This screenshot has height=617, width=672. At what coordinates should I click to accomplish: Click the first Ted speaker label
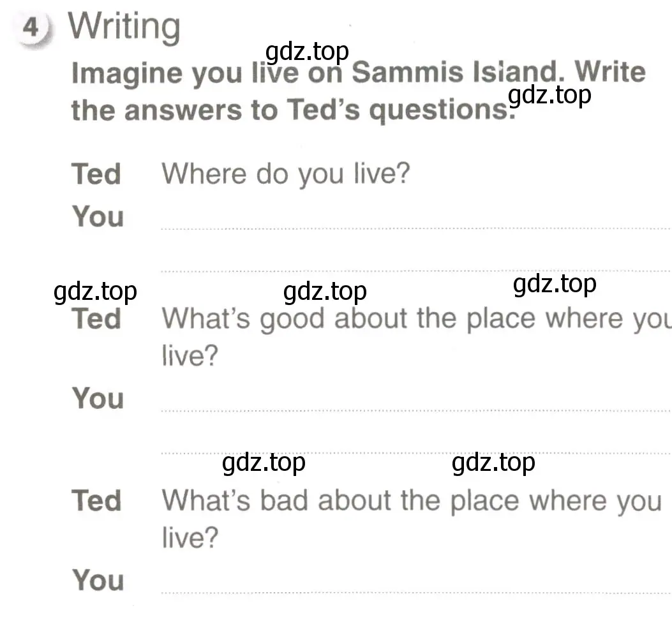(x=96, y=174)
